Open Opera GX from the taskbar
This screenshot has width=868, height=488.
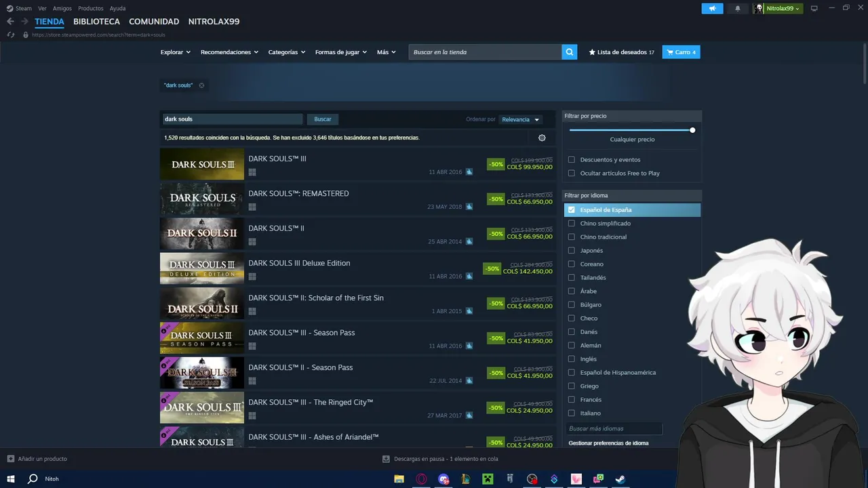pyautogui.click(x=421, y=479)
